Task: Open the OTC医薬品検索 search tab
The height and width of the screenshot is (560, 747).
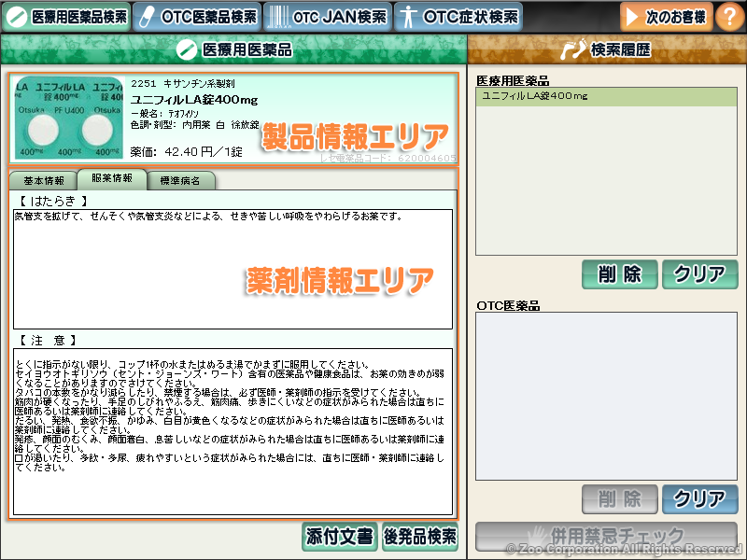Action: pos(197,17)
